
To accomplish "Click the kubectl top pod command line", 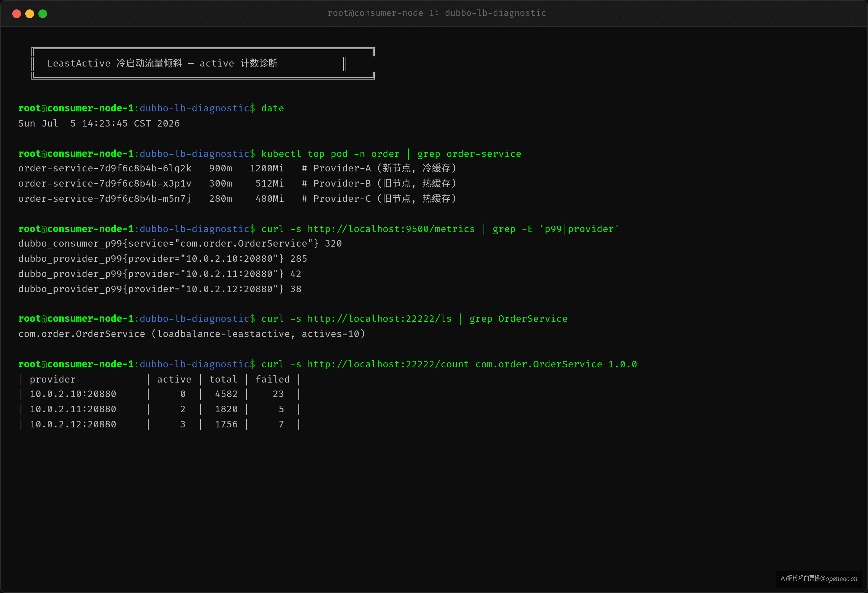I will click(391, 154).
